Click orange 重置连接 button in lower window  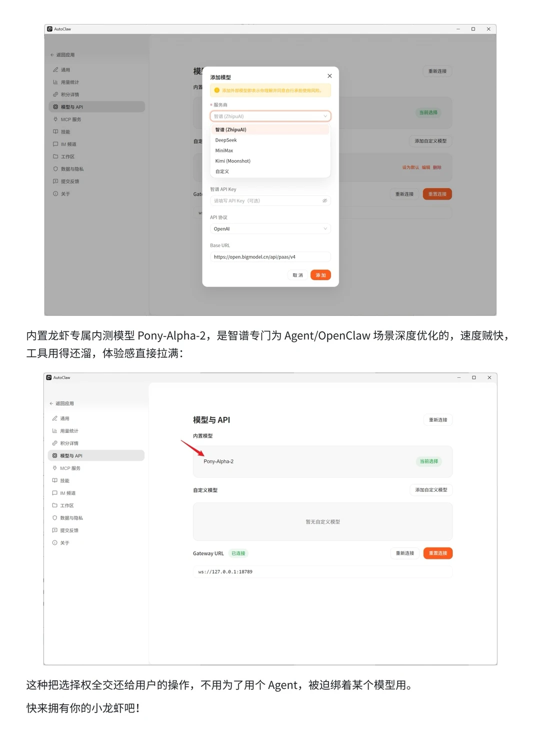tap(438, 553)
